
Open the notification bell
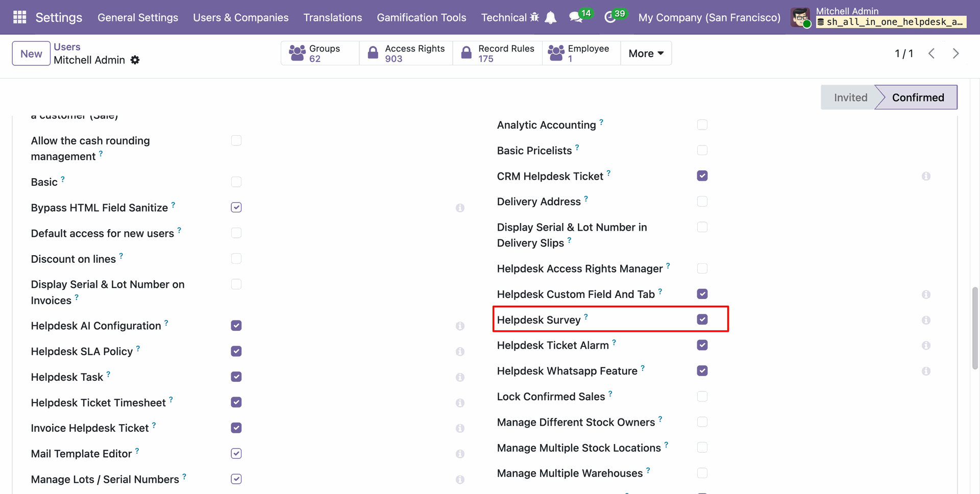coord(551,18)
